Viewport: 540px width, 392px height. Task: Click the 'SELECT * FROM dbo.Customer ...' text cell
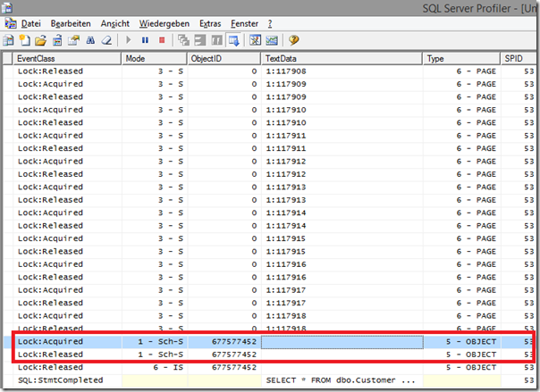[x=341, y=380]
